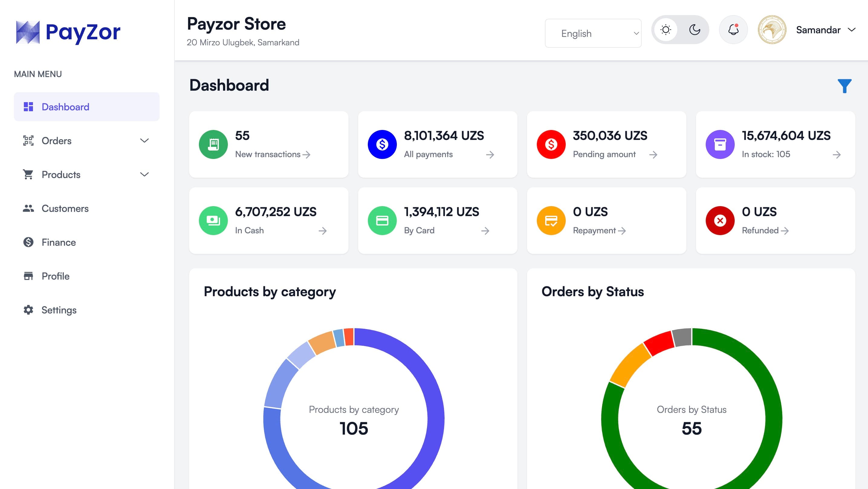Click the PayZor logo

coord(68,32)
